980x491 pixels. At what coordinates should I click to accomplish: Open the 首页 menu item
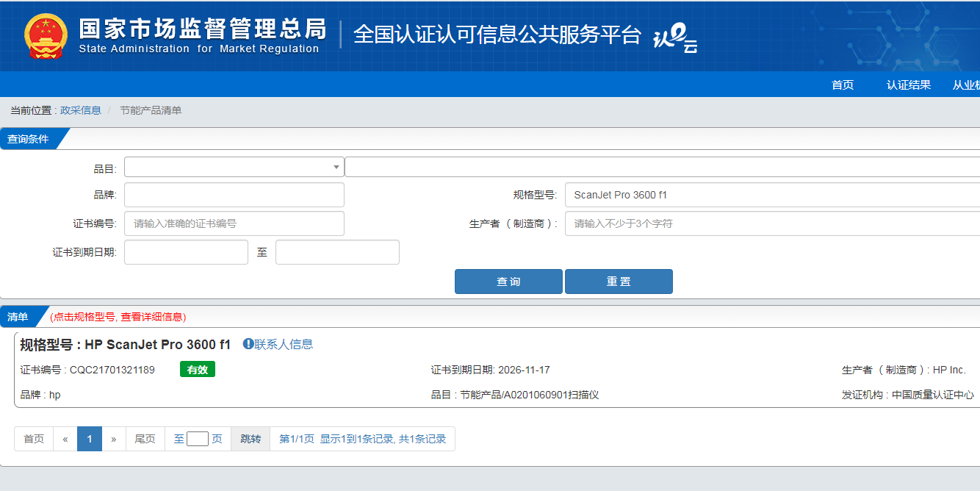click(843, 85)
